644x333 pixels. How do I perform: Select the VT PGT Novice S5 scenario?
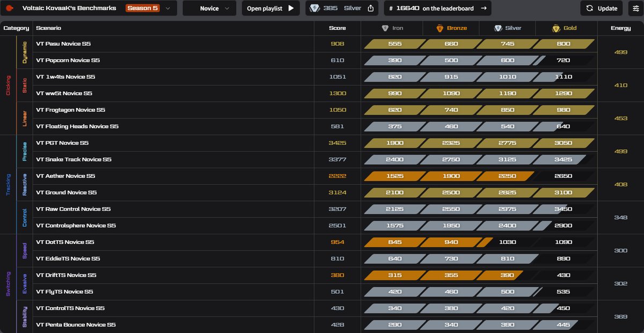[x=62, y=143]
